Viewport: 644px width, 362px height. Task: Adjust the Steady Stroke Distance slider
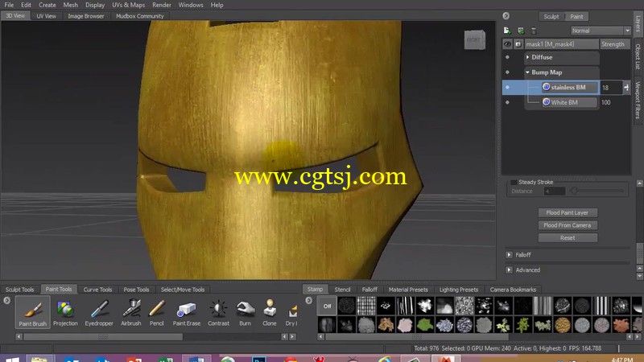pyautogui.click(x=597, y=191)
